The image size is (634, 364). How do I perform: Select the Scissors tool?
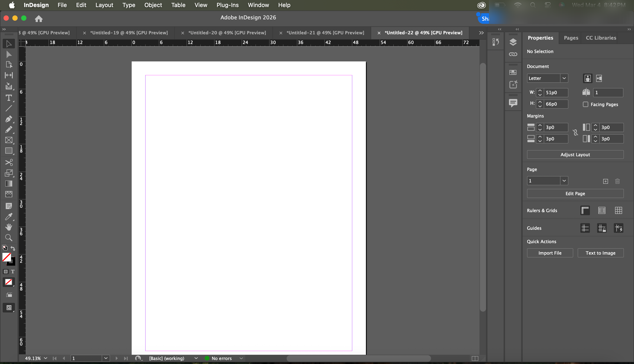9,162
